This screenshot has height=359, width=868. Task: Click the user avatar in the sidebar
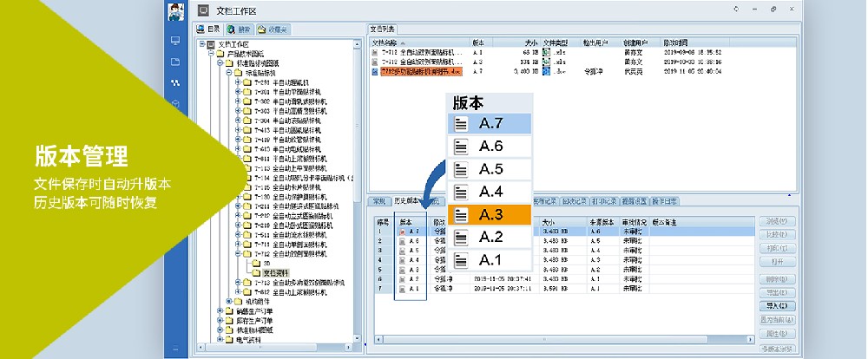tap(176, 10)
